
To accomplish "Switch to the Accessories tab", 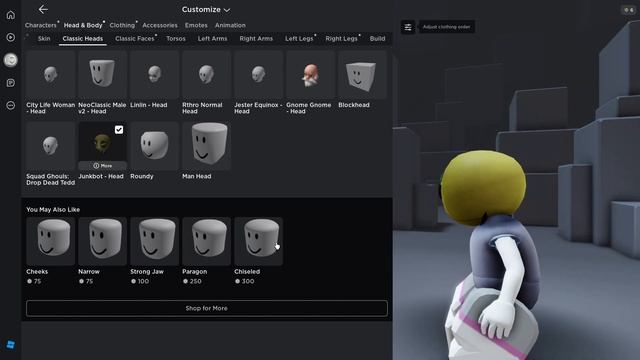I will [160, 25].
